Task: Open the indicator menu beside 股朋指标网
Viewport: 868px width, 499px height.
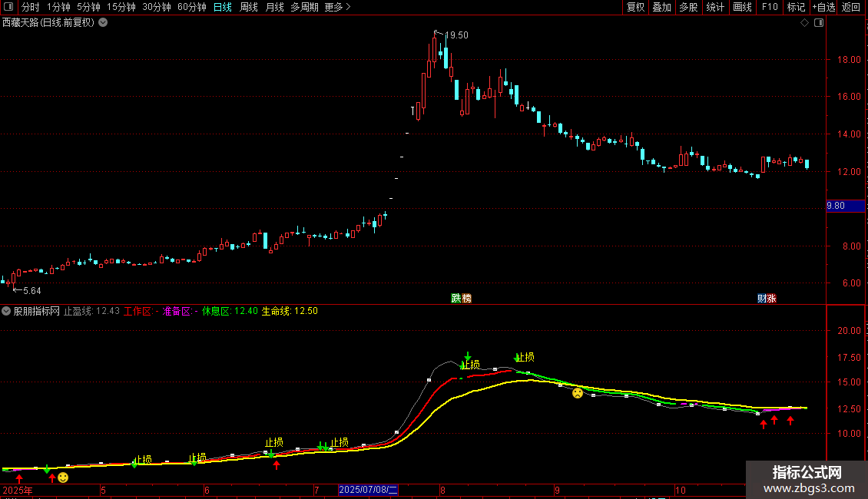Action: coord(6,311)
